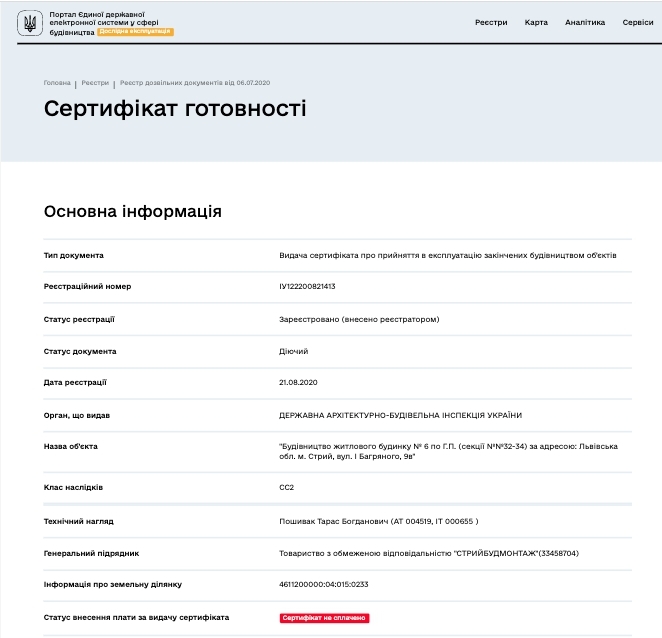Click the 'Реєстраційний номер' row label
Viewport: 662px width, 638px height.
tap(87, 286)
